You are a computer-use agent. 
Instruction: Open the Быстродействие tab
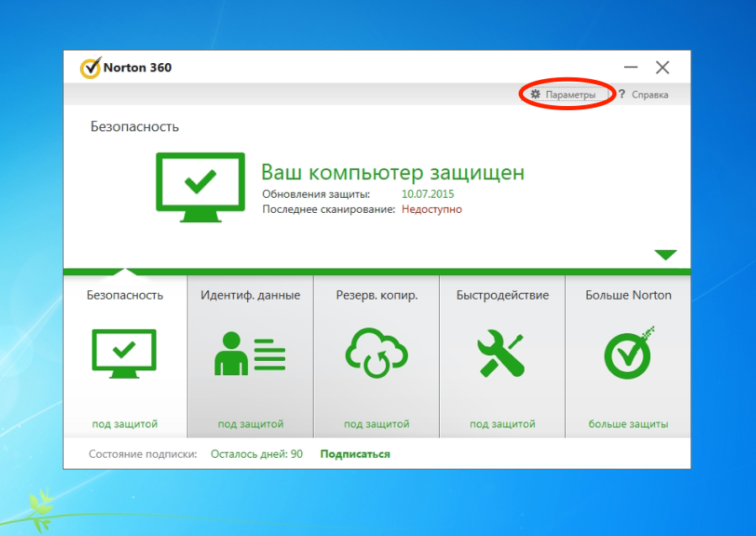(x=502, y=295)
